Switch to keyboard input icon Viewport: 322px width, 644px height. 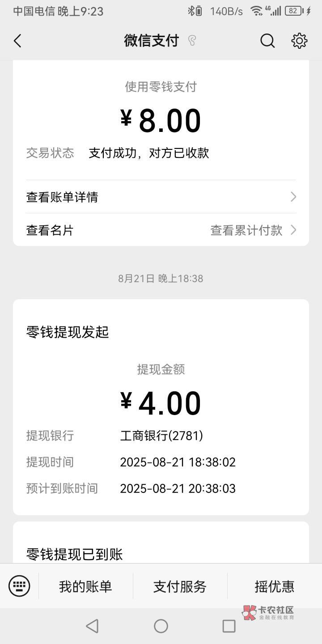19,586
